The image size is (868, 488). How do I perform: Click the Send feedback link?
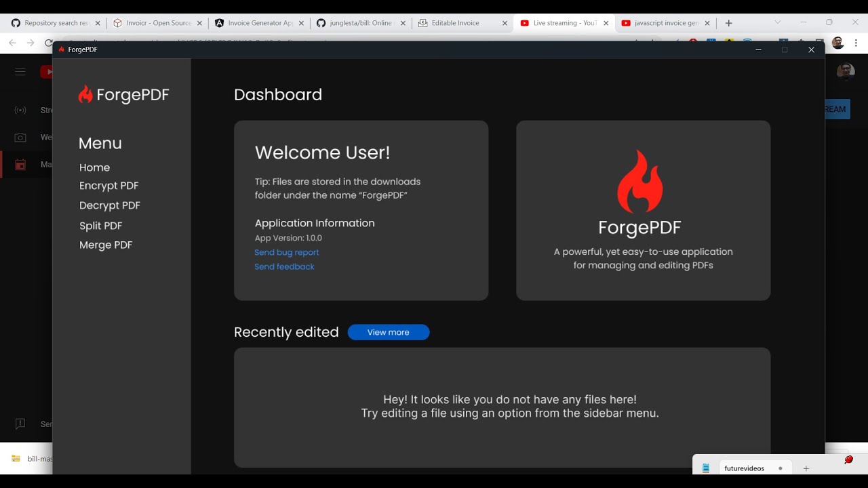(284, 267)
